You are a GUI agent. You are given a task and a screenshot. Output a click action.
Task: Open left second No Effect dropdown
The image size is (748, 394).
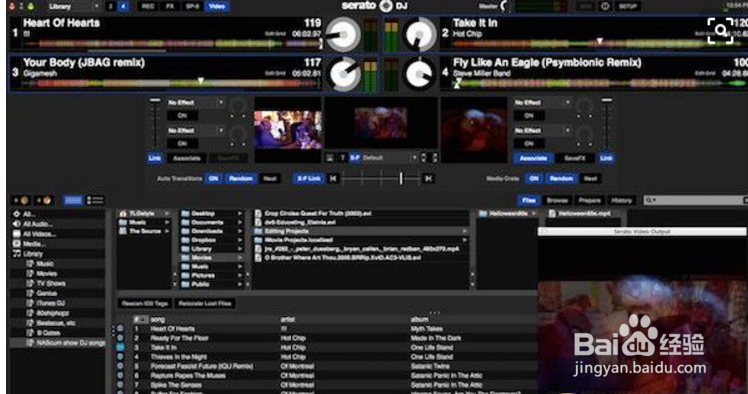(x=195, y=130)
